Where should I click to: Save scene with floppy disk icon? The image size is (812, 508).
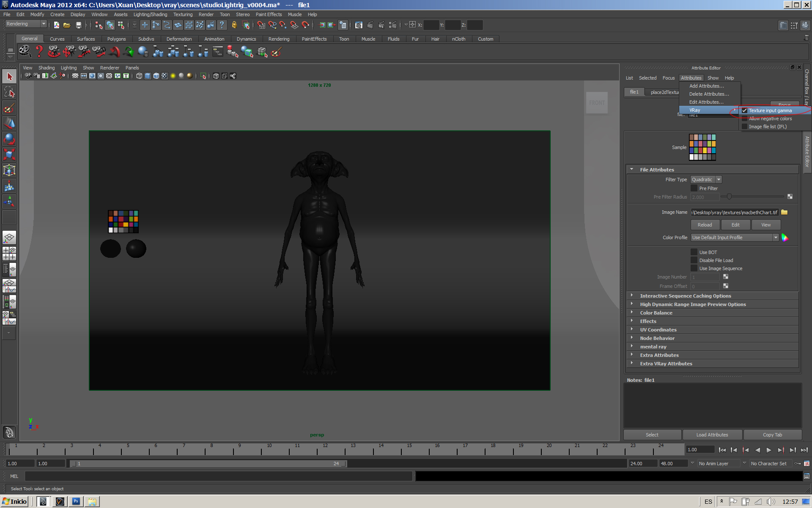(x=78, y=25)
